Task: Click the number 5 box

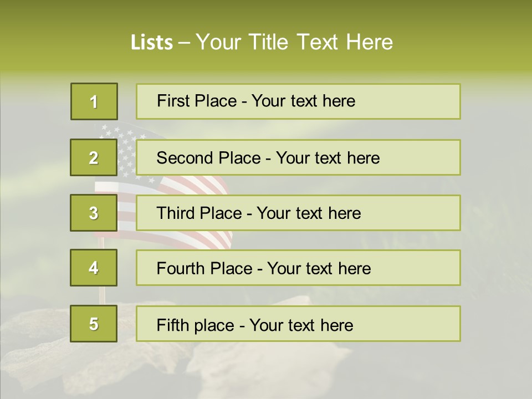Action: click(x=94, y=324)
